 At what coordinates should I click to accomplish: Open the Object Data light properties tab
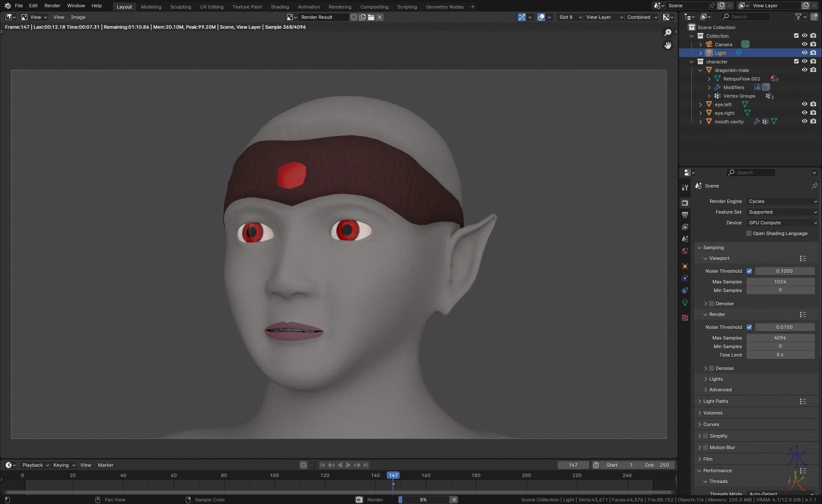click(x=685, y=302)
